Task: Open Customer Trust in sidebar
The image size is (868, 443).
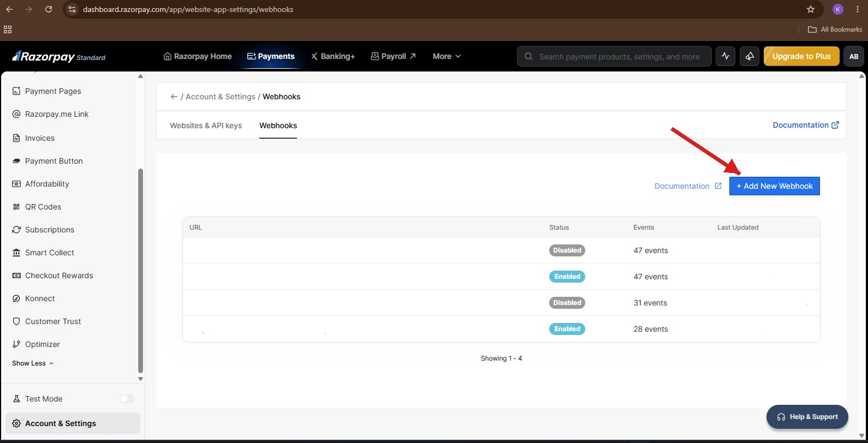Action: coord(46,321)
